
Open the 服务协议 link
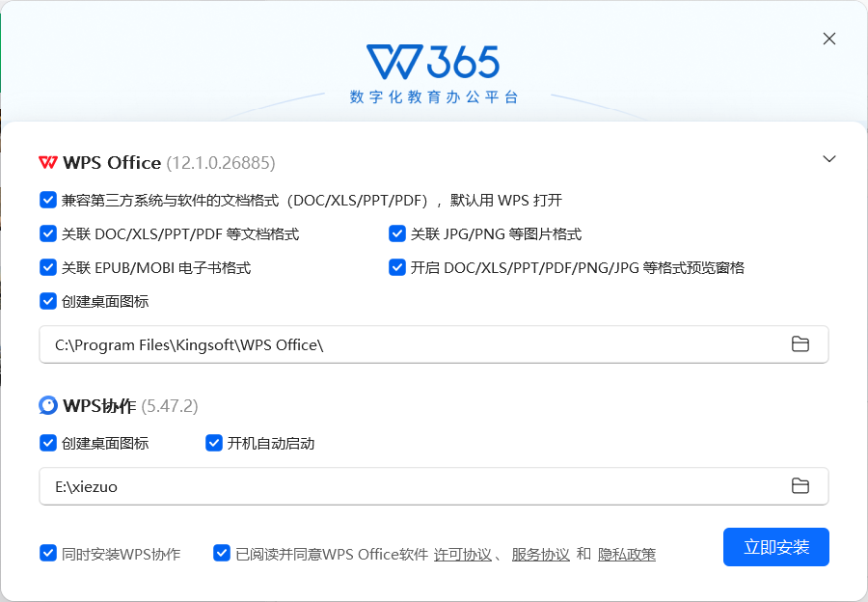click(541, 555)
